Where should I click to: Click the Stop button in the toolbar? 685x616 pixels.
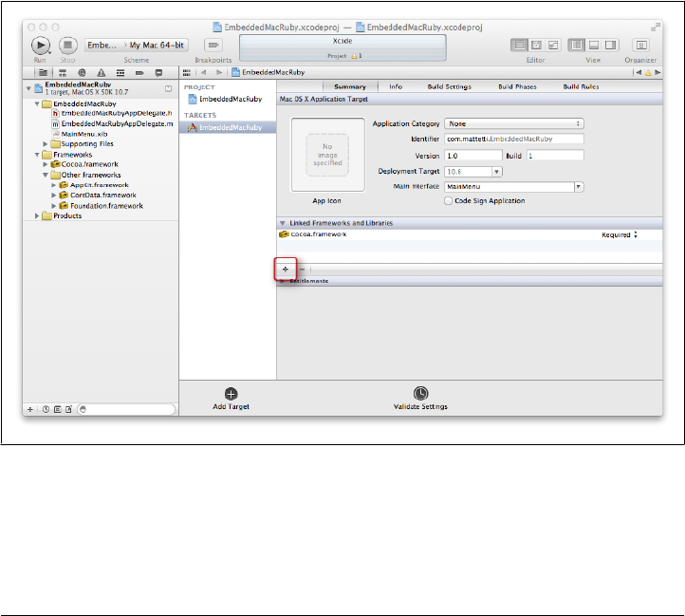tap(67, 45)
